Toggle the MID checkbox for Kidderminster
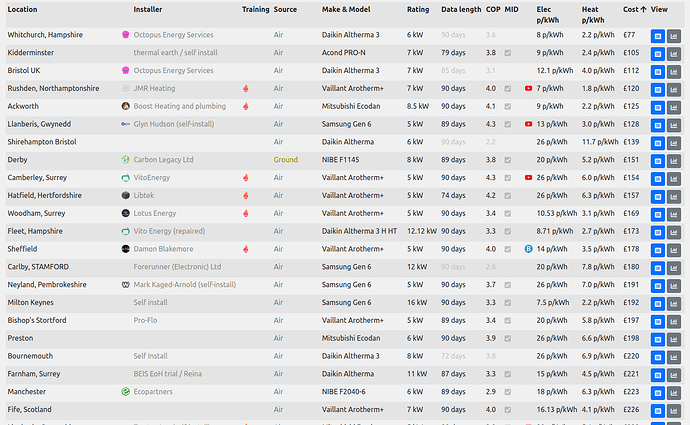The image size is (690, 425). (508, 53)
